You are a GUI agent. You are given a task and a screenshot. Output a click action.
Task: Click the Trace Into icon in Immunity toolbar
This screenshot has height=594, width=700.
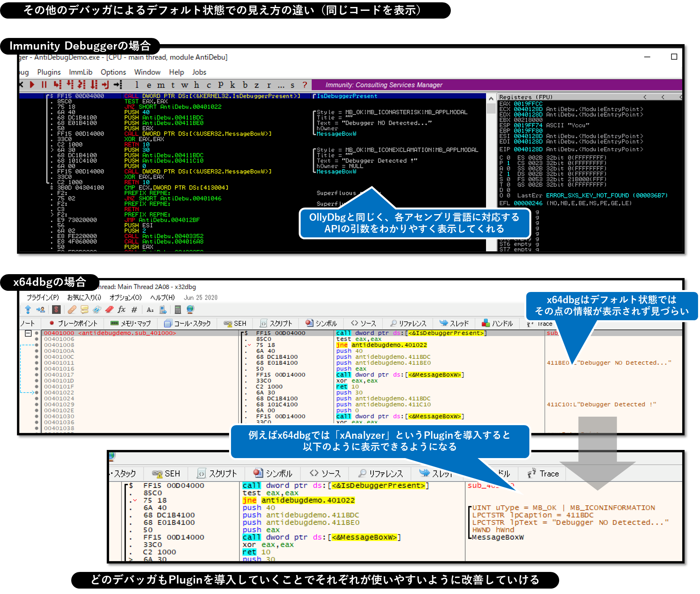tap(82, 84)
